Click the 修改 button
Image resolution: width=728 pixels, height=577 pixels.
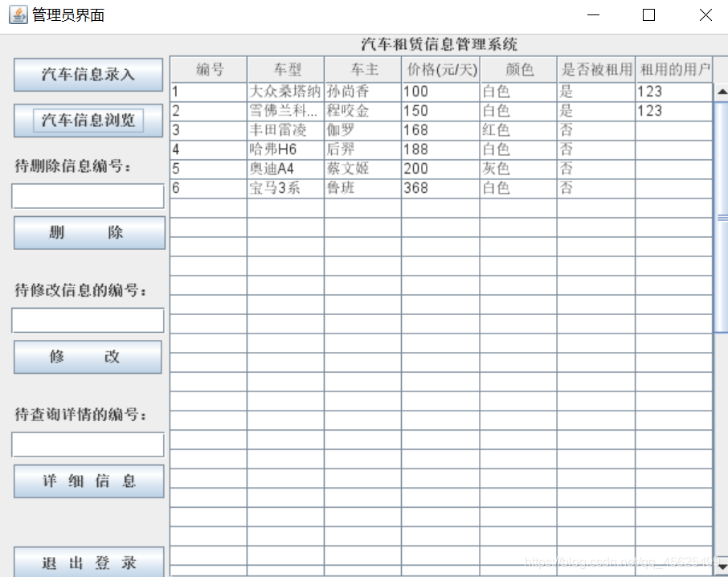88,357
